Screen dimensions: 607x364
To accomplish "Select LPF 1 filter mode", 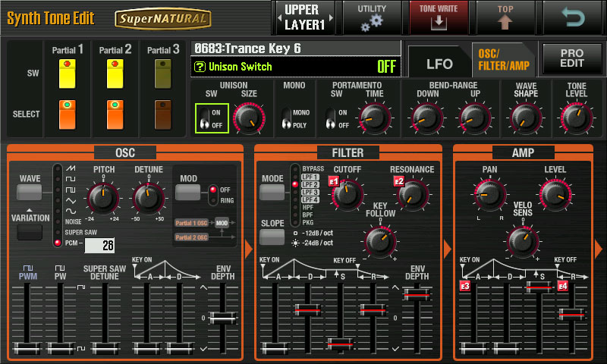I will 310,177.
